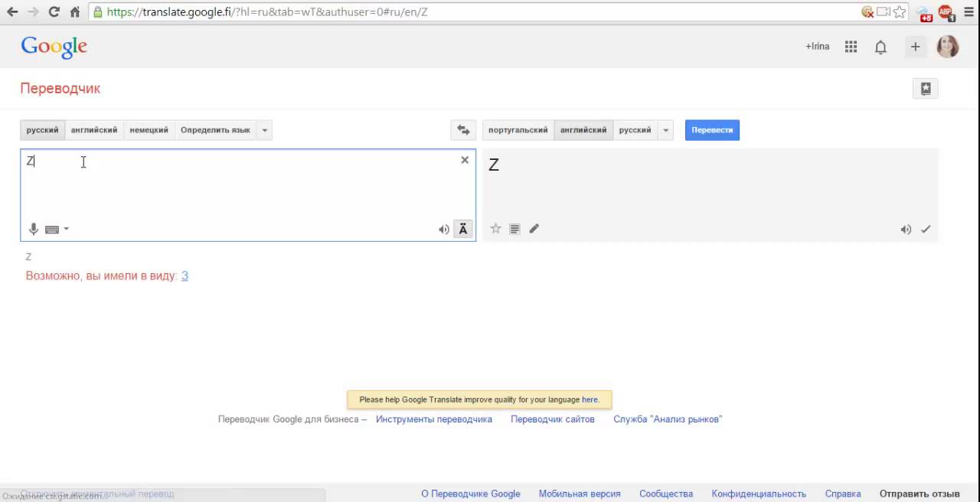
Task: Click the Перевести button
Action: [x=712, y=130]
